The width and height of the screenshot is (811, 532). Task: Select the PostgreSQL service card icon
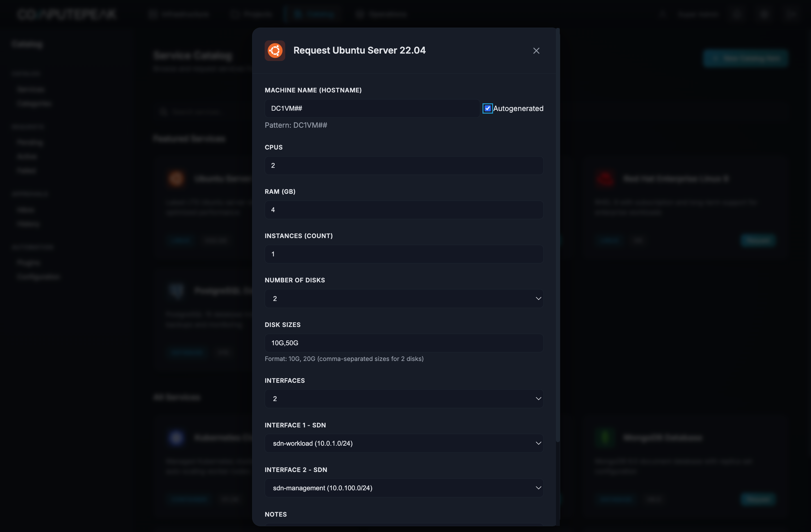(x=176, y=291)
